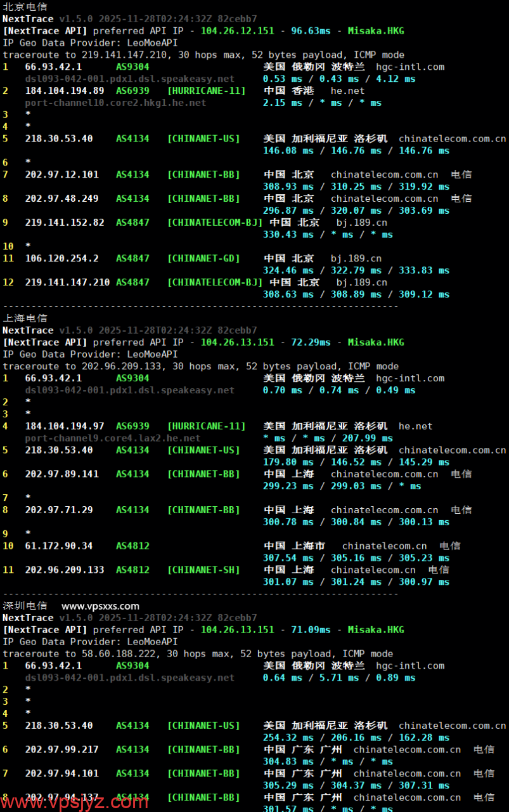Select the 上海电信 section heading

point(25,318)
